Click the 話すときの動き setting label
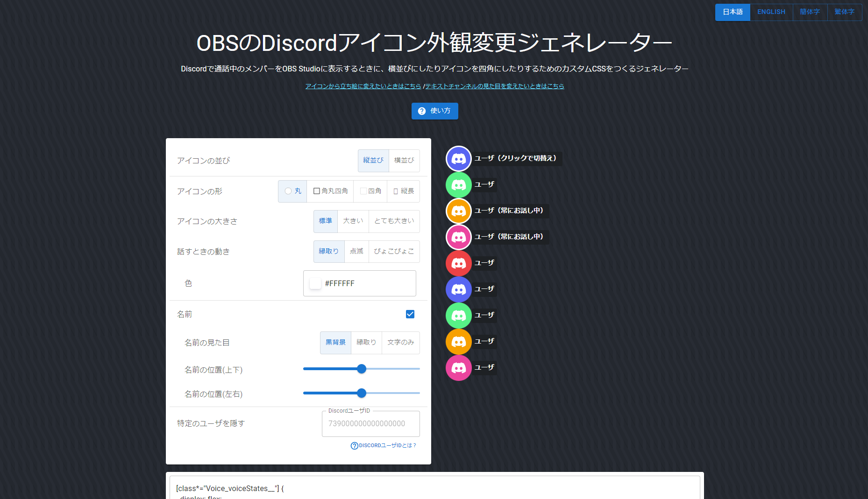This screenshot has height=499, width=868. pos(203,252)
